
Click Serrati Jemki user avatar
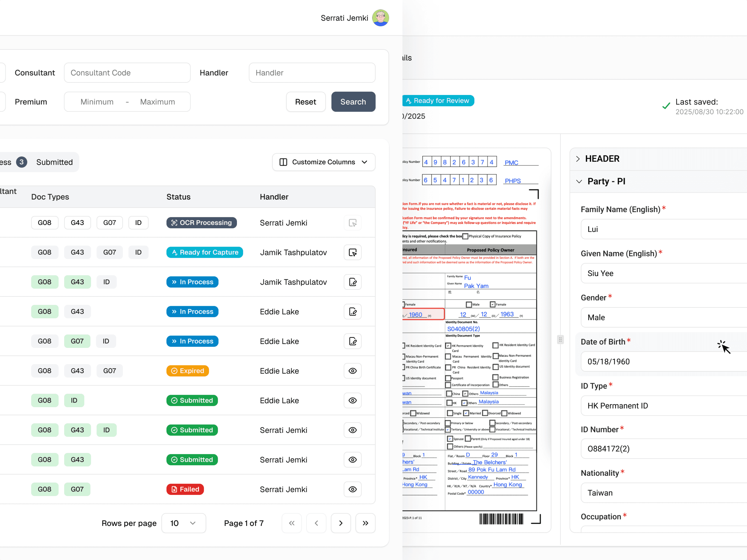pos(380,18)
